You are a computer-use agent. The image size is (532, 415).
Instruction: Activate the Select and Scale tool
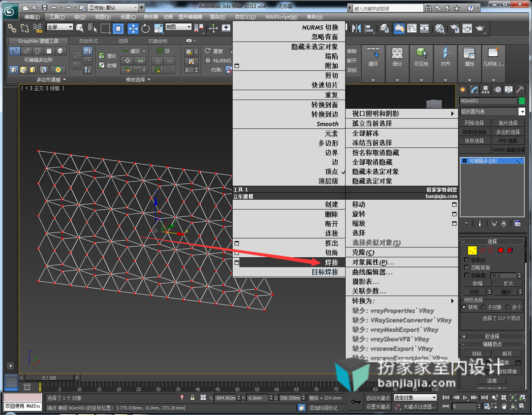tap(158, 29)
